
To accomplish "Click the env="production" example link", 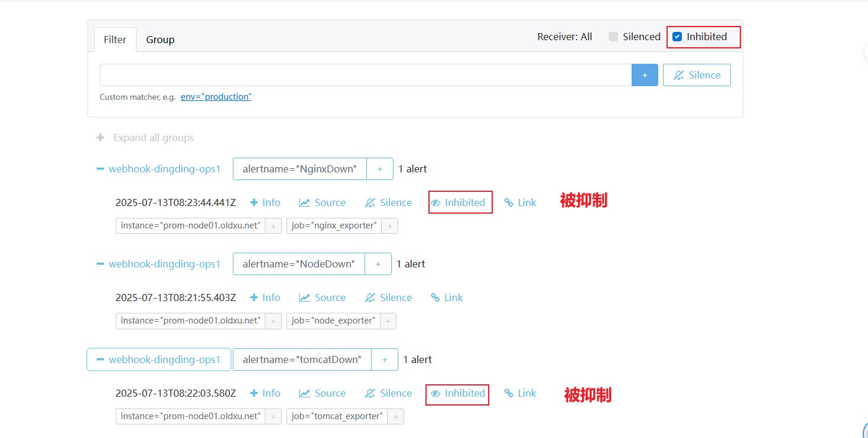I will tap(216, 97).
